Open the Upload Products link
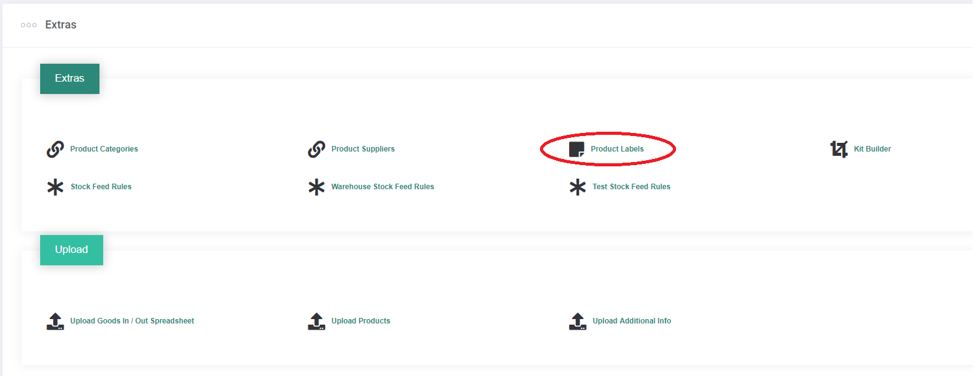The image size is (980, 376). (361, 321)
